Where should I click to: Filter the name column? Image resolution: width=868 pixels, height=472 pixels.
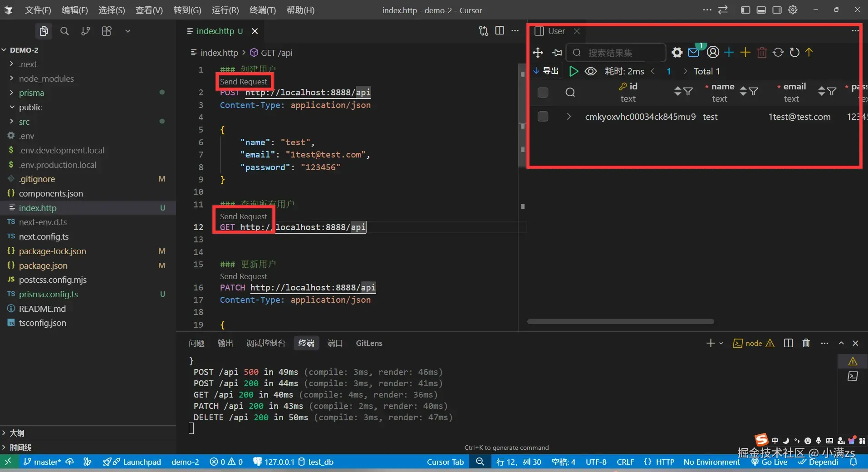click(x=753, y=92)
